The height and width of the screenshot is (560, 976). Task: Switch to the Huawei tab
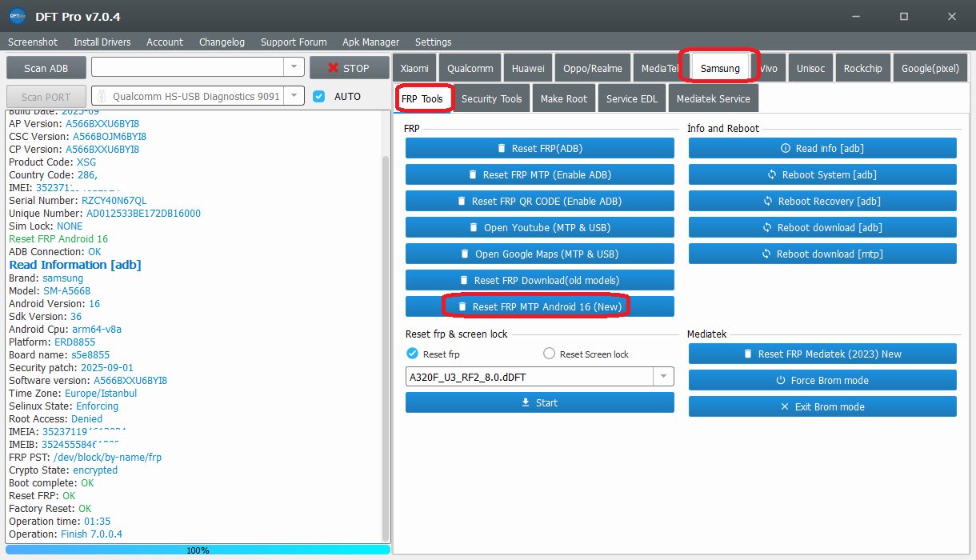[x=528, y=68]
